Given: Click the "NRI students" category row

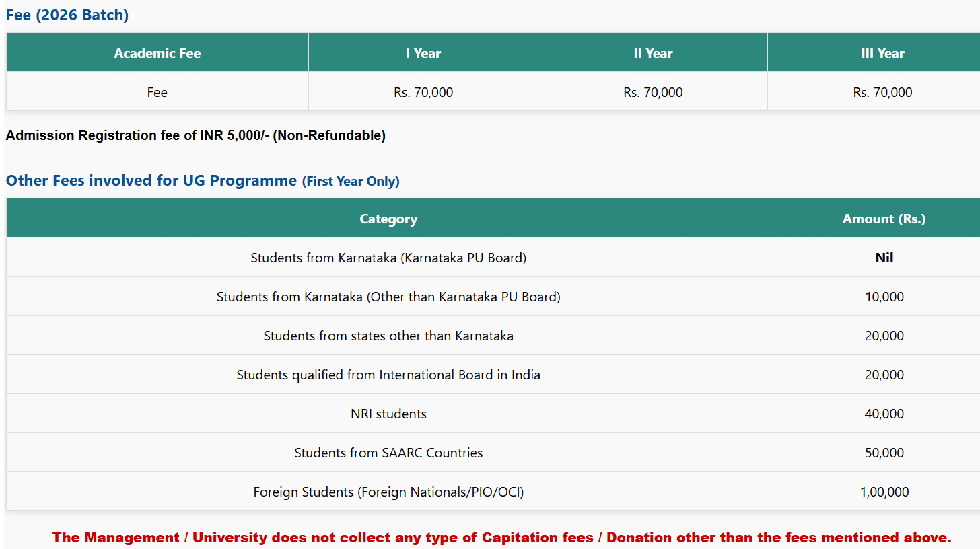Looking at the screenshot, I should tap(388, 414).
